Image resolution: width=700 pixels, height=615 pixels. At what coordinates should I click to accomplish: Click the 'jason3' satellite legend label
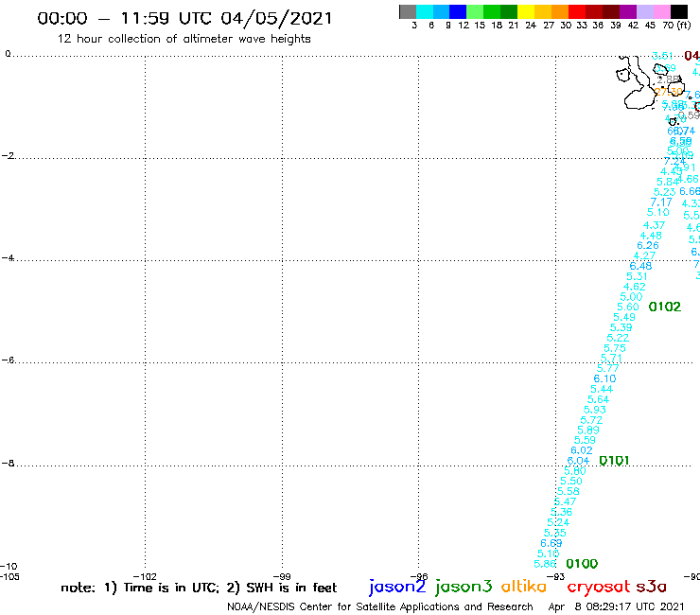464,587
